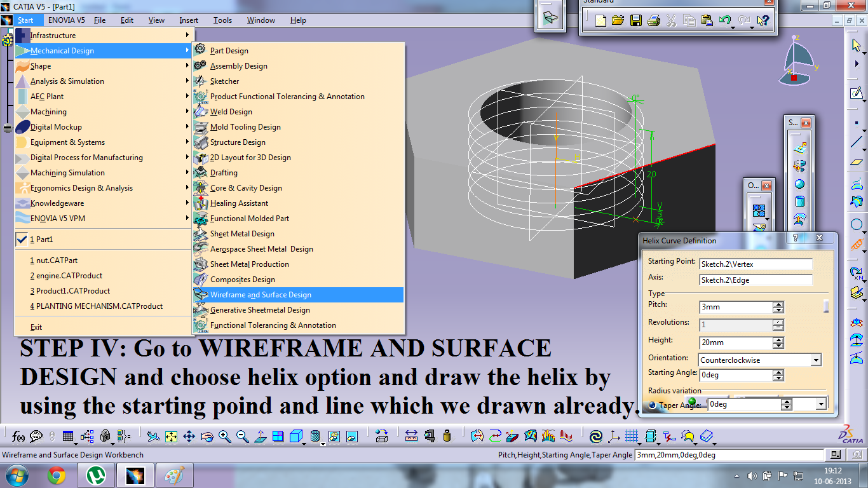
Task: Increase Starting Angle with up spinner
Action: (x=778, y=372)
